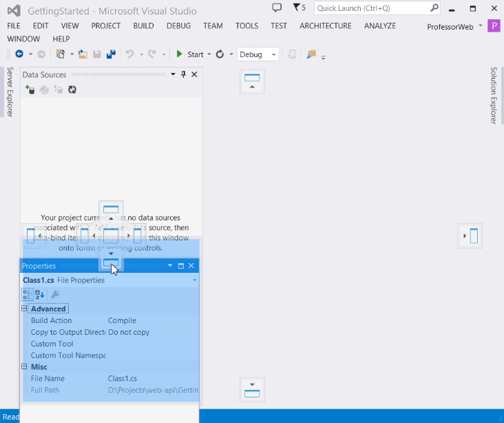Open the New Project dropdown arrow

pyautogui.click(x=72, y=54)
